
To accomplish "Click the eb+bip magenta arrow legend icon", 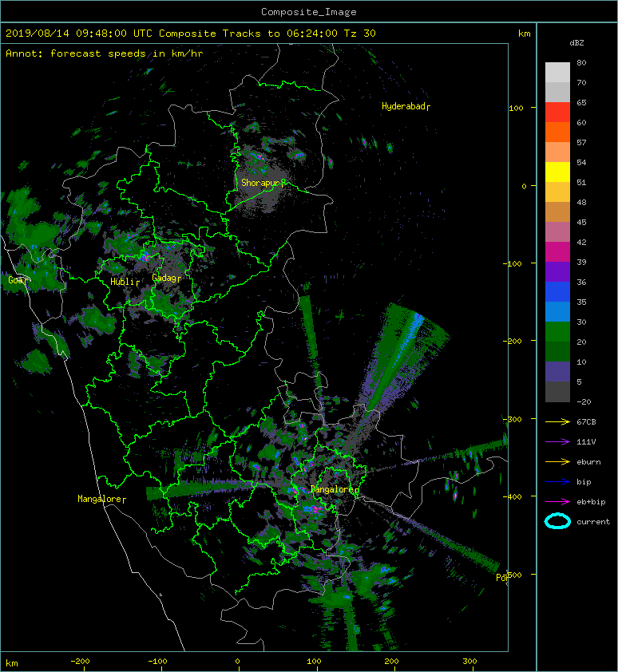I will tap(557, 501).
